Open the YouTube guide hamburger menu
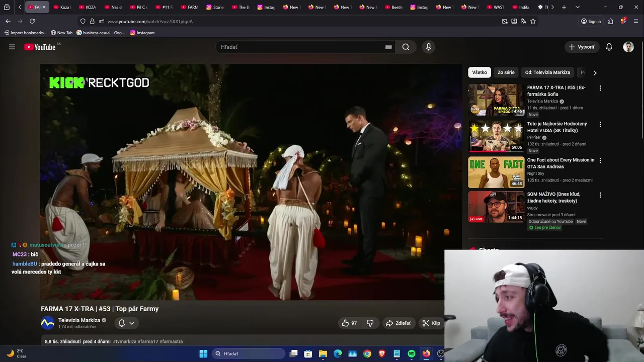 click(12, 47)
